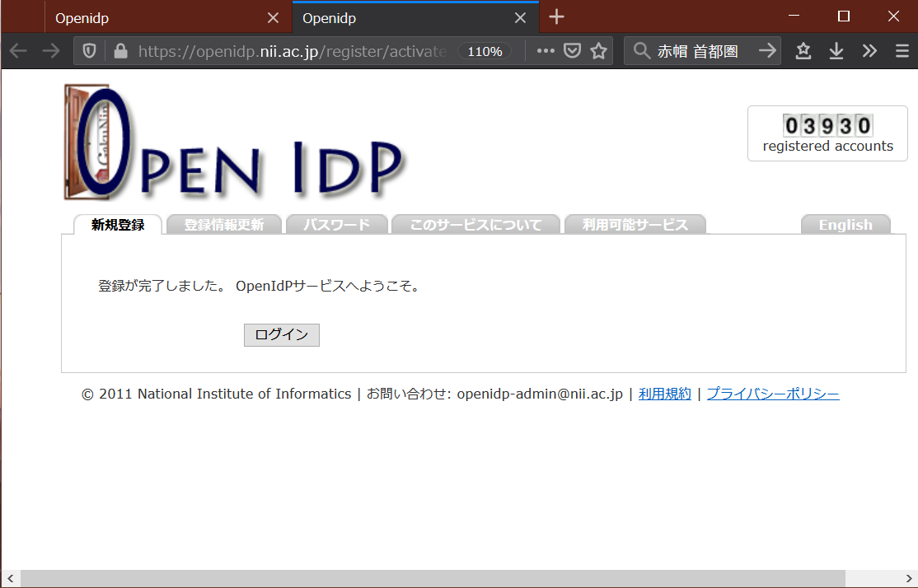Screen dimensions: 918x588
Task: Select the 新規登録 tab
Action: click(118, 225)
